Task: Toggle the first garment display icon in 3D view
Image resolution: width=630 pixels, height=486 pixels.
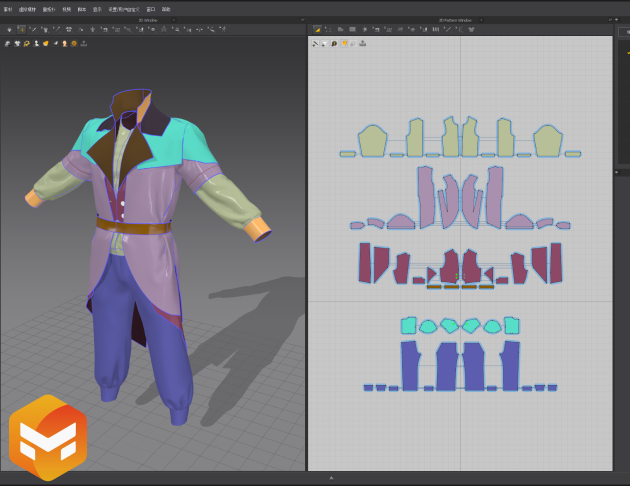Action: click(7, 43)
